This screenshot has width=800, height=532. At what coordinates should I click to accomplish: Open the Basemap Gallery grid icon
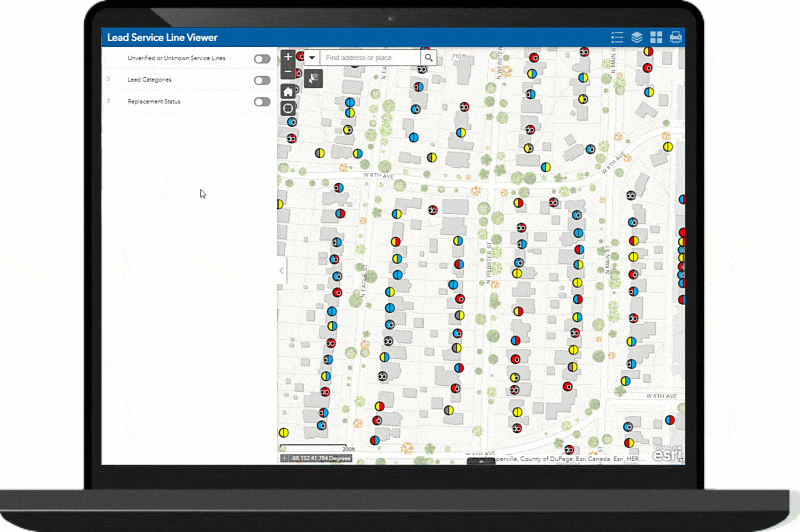click(x=656, y=37)
